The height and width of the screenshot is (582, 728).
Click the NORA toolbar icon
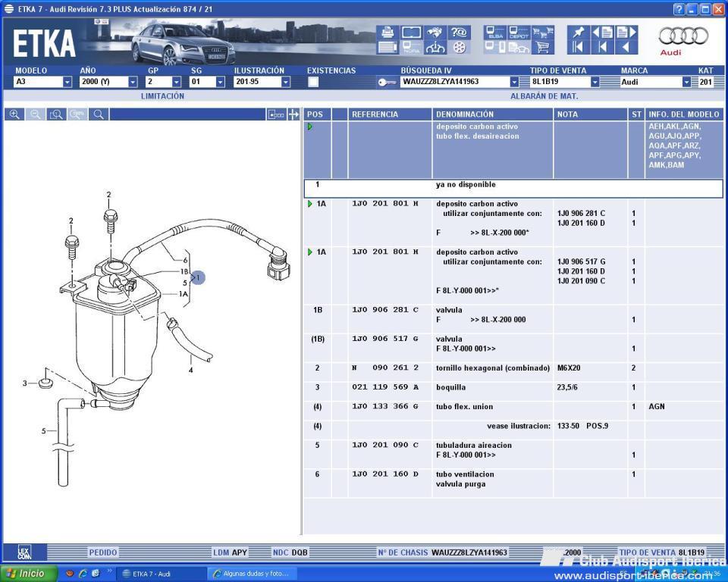[411, 47]
